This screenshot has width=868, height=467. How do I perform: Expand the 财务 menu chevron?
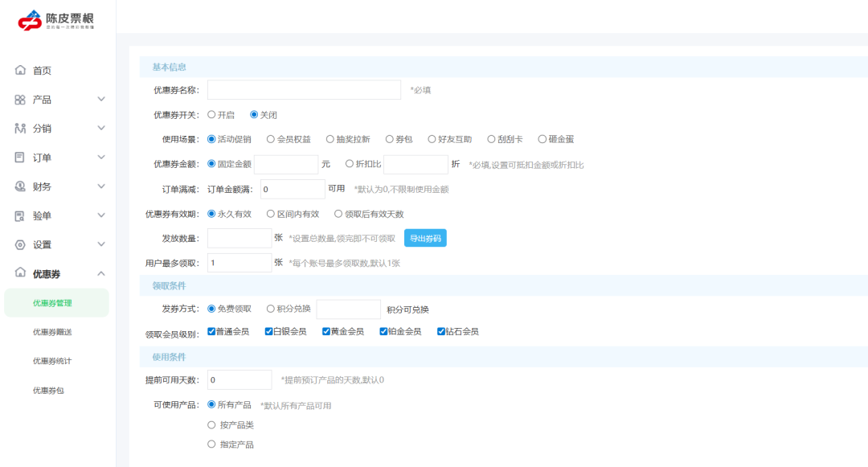click(101, 186)
